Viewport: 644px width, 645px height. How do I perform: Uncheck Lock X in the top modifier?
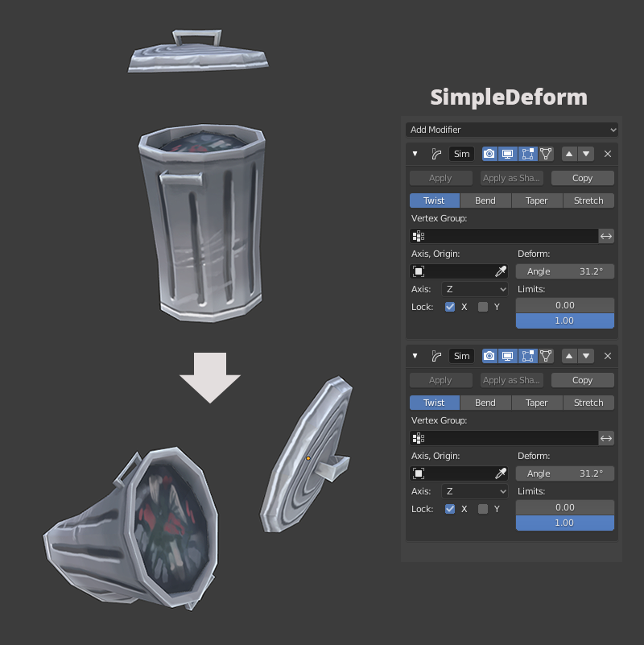click(450, 307)
